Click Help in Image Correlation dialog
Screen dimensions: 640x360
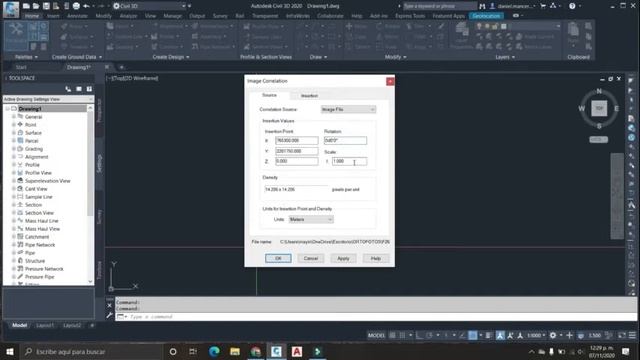[x=376, y=258]
